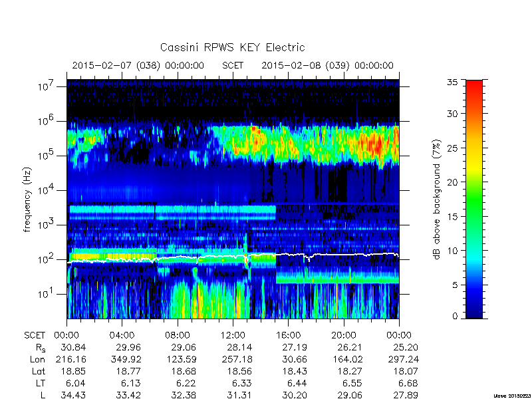This screenshot has height=399, width=532.
Task: Click the longitude value 297.24
Action: pyautogui.click(x=403, y=359)
